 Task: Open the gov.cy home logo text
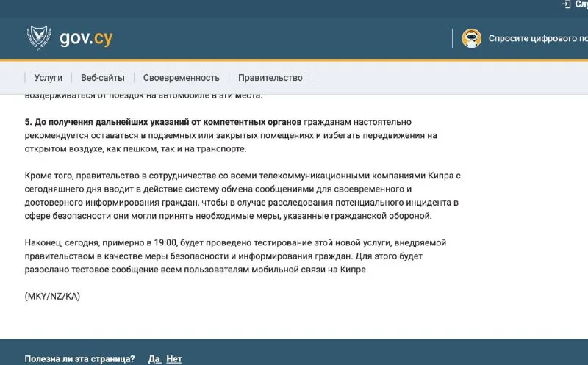pos(86,37)
